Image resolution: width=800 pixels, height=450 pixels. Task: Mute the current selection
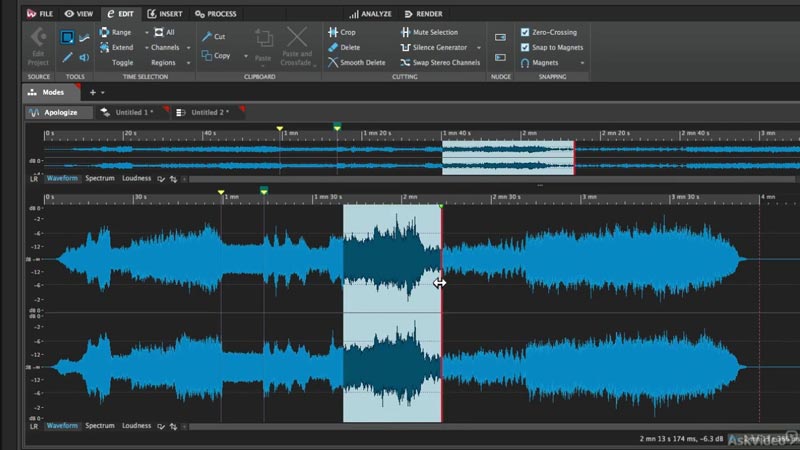tap(429, 32)
